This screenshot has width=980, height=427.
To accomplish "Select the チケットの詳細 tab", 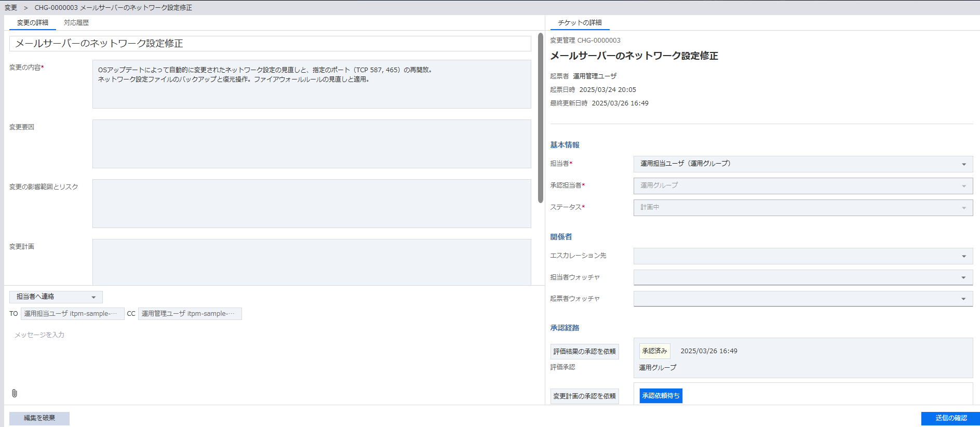I will tap(580, 23).
